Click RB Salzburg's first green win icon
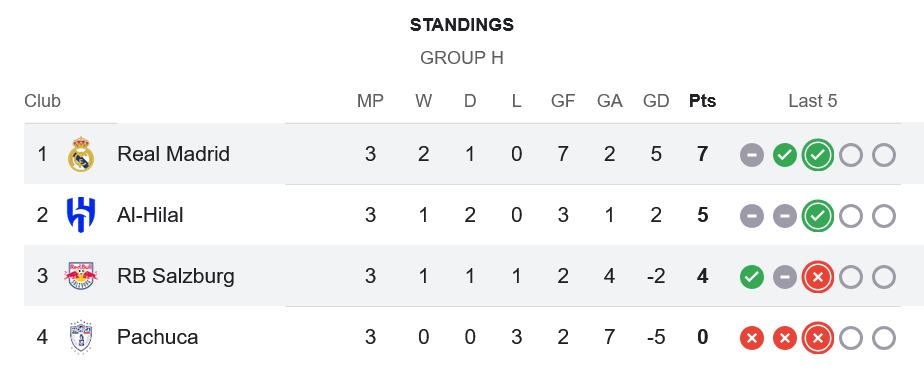The height and width of the screenshot is (384, 924). pyautogui.click(x=752, y=277)
